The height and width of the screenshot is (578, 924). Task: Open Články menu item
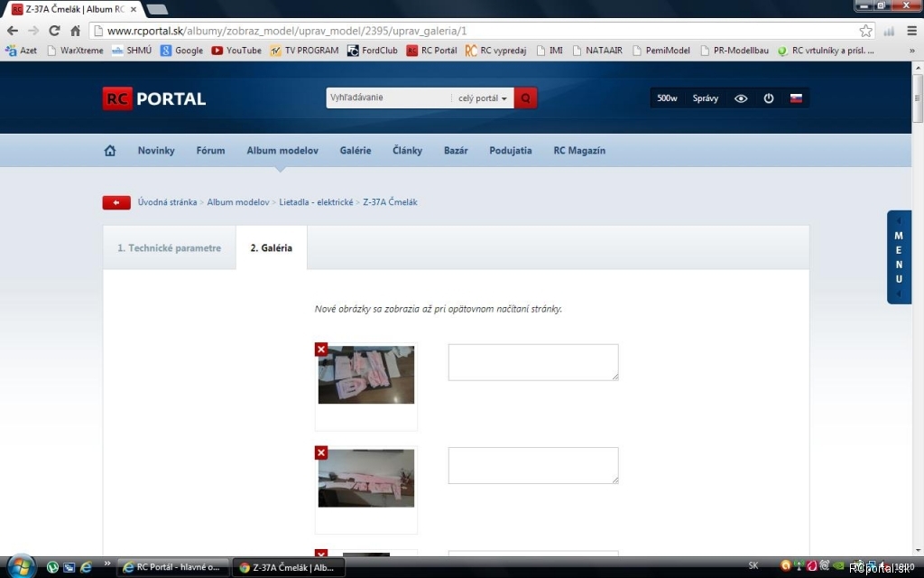pos(407,151)
